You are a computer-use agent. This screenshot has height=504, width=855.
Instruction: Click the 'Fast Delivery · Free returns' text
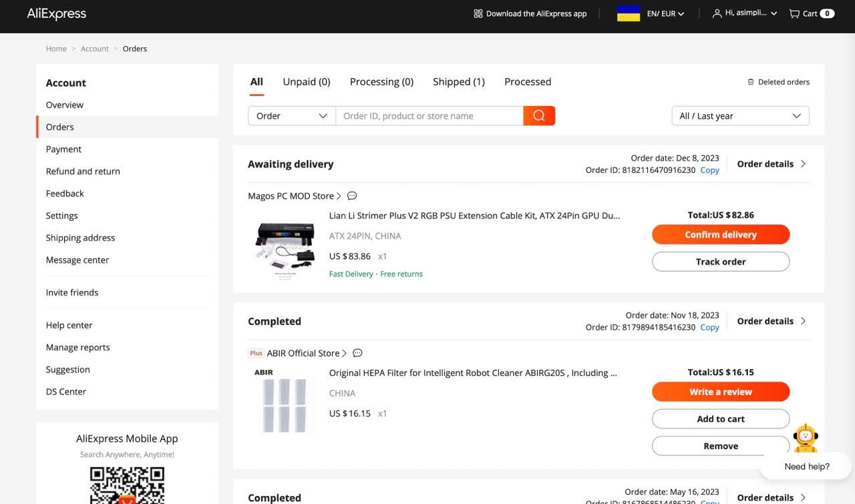tap(376, 274)
